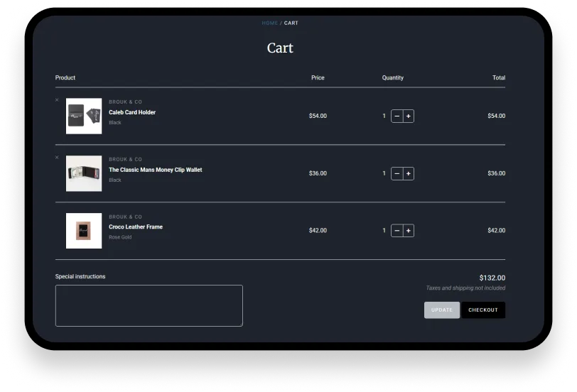The height and width of the screenshot is (392, 577).
Task: Select the $54.00 price of Caleb Card Holder
Action: pyautogui.click(x=318, y=116)
